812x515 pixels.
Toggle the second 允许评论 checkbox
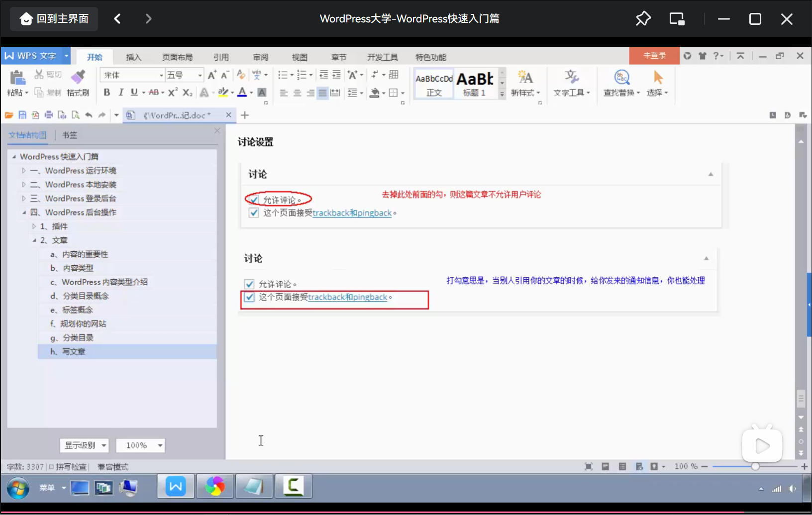point(250,284)
